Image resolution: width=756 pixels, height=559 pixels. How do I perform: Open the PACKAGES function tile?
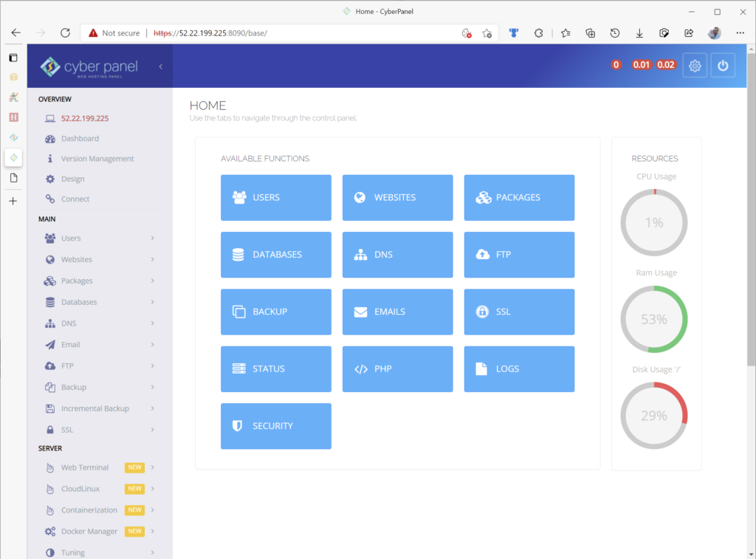(519, 198)
